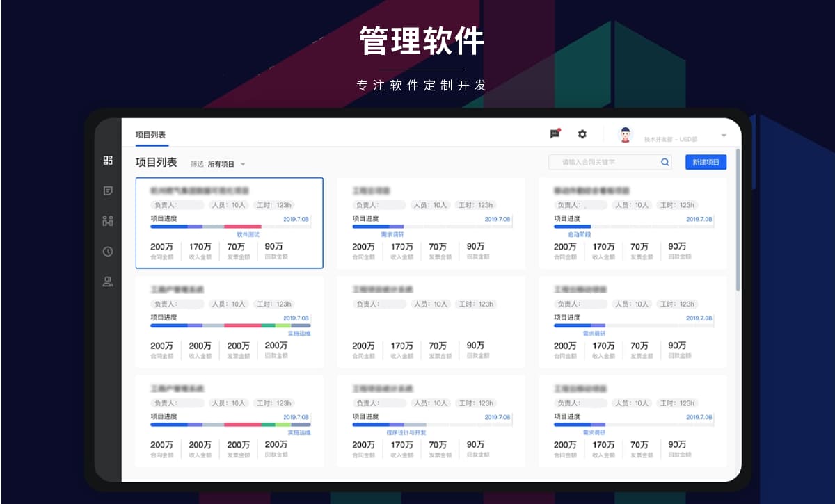Click the organization chart sidebar icon
The image size is (835, 504).
point(108,221)
